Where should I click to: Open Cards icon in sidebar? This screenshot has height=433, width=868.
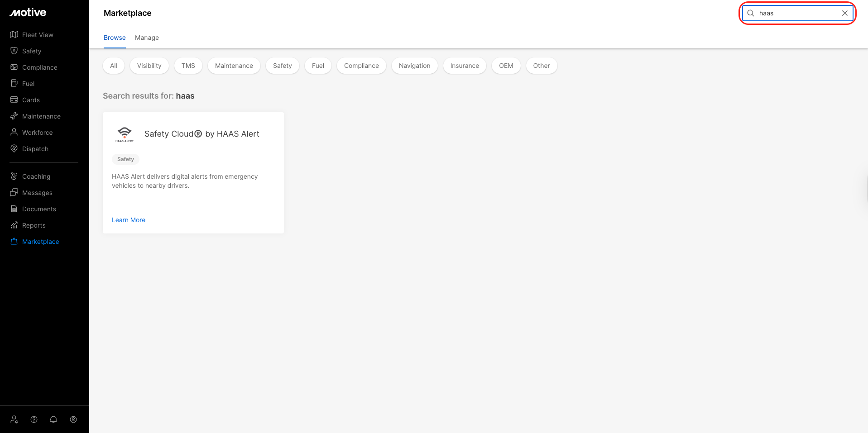click(14, 100)
